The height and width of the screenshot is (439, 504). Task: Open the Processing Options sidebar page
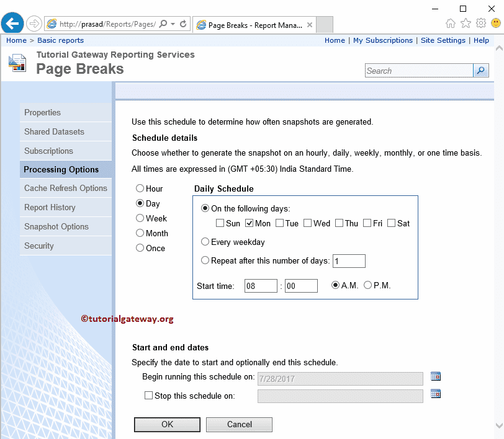click(66, 169)
